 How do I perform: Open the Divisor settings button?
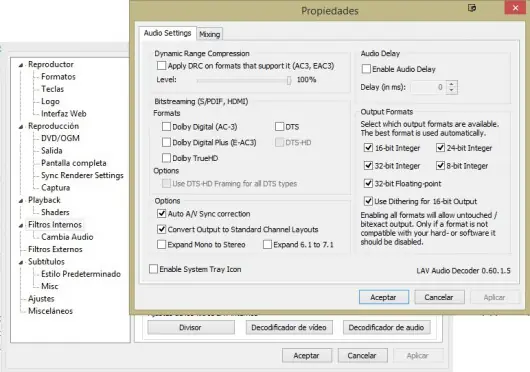pyautogui.click(x=191, y=327)
